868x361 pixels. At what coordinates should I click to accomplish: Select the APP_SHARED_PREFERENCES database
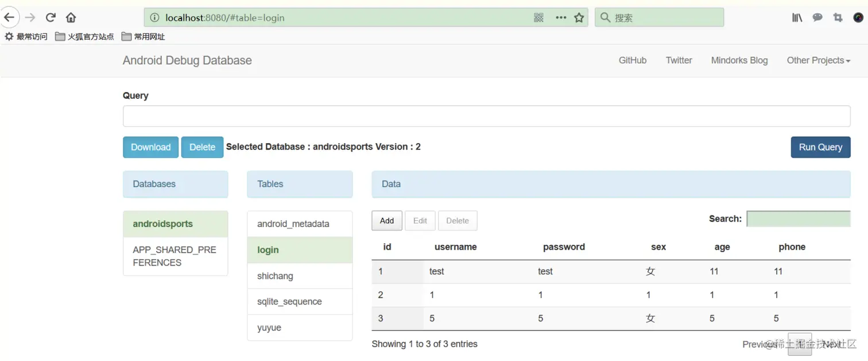(175, 256)
